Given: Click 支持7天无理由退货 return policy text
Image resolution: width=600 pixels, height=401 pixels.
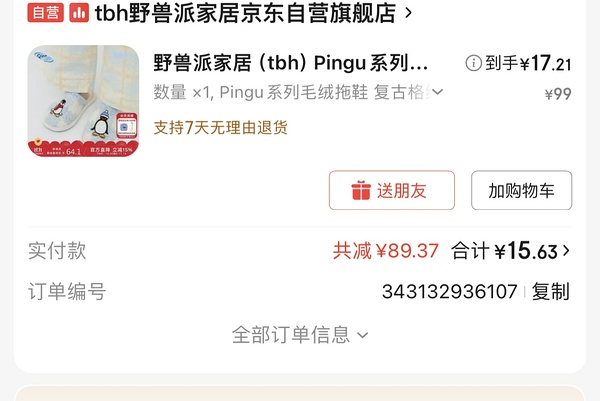Looking at the screenshot, I should [220, 127].
